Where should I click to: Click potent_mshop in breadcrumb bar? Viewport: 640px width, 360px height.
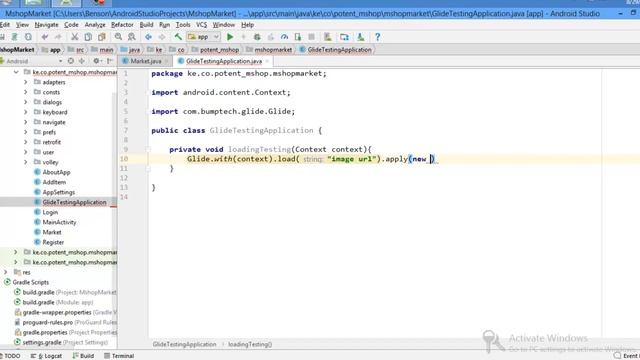(x=219, y=50)
